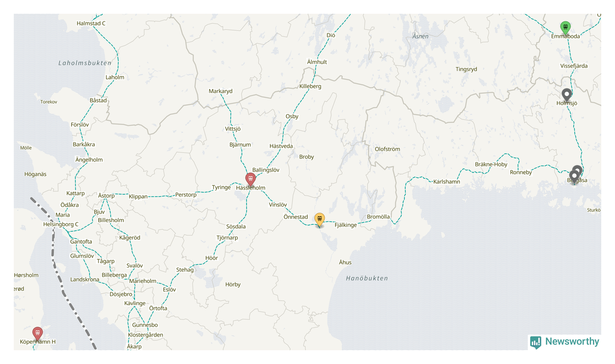Select the Helsingborg C station label
The height and width of the screenshot is (364, 615).
(61, 224)
